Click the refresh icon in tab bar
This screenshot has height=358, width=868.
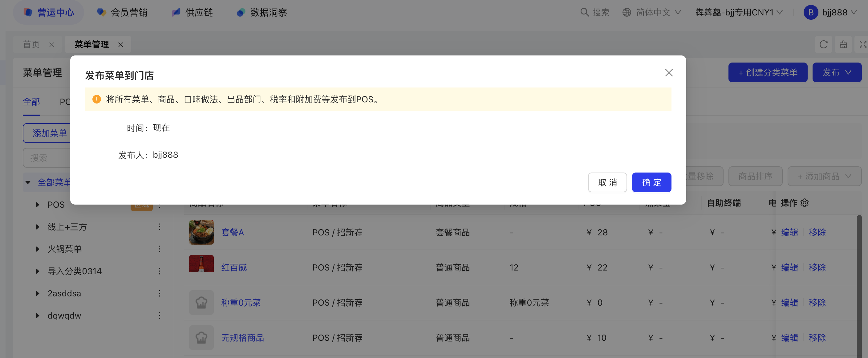tap(823, 44)
